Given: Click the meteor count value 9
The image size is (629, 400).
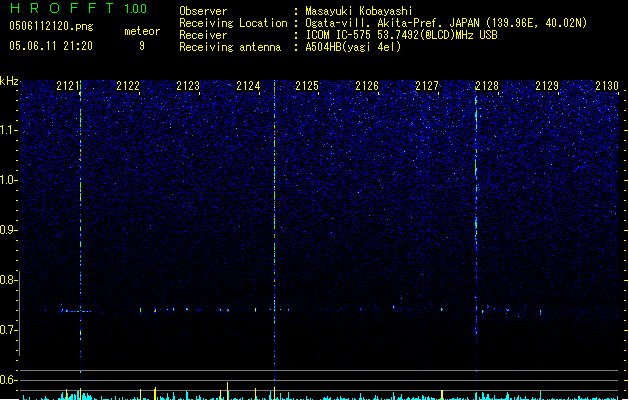Looking at the screenshot, I should 142,46.
